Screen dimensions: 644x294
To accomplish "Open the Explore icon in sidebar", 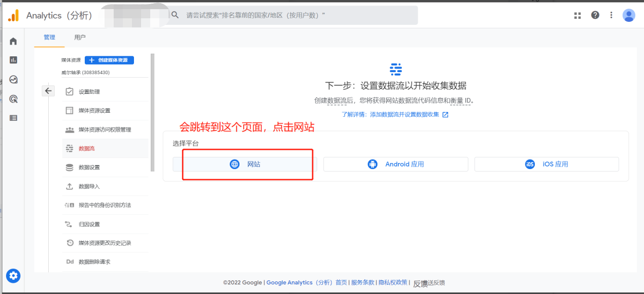I will (13, 80).
